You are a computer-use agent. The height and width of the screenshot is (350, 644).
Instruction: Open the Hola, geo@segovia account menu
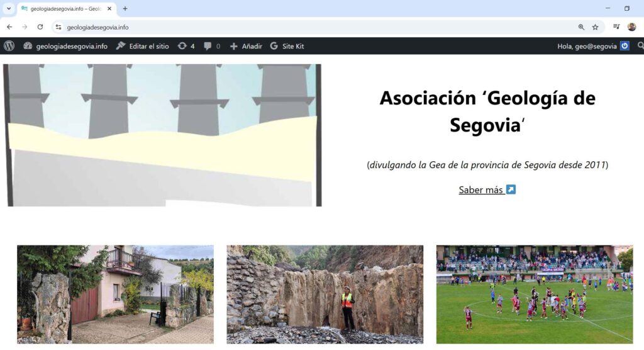[x=592, y=46]
